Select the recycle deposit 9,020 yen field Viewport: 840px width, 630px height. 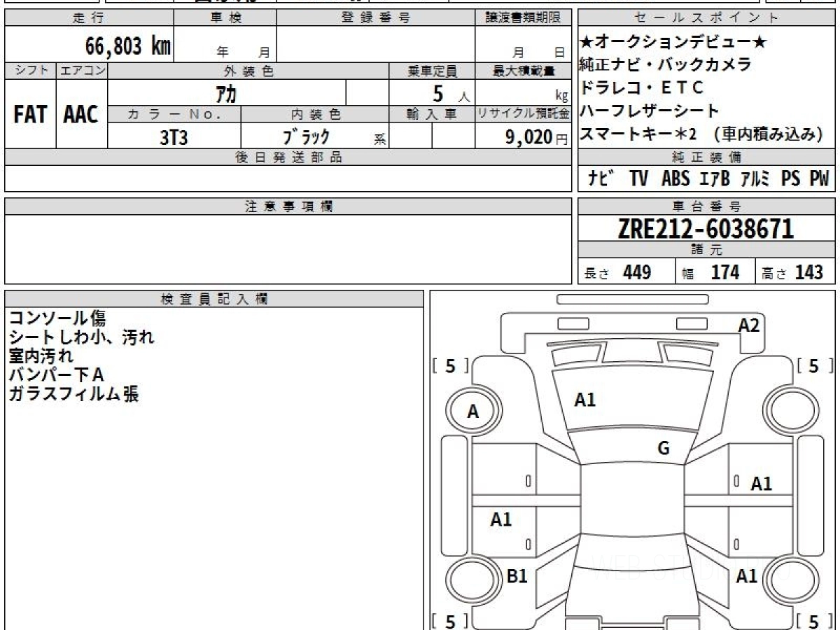click(523, 136)
